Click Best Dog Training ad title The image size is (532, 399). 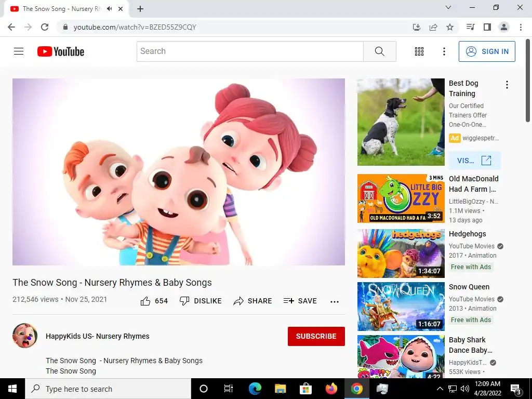click(x=463, y=88)
